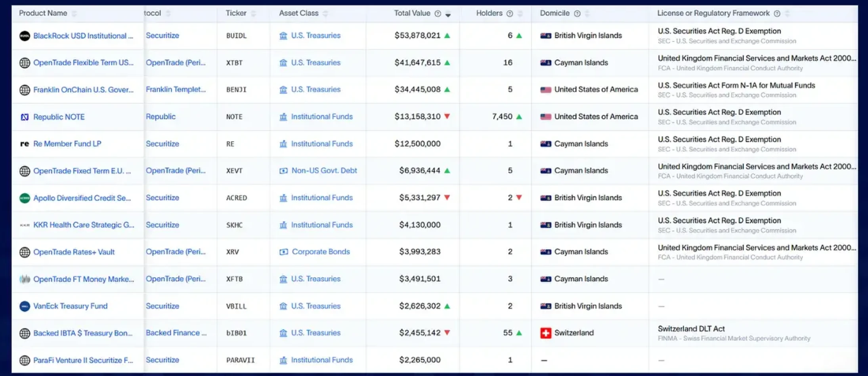
Task: Click the Republic NOTE logo icon
Action: [25, 117]
